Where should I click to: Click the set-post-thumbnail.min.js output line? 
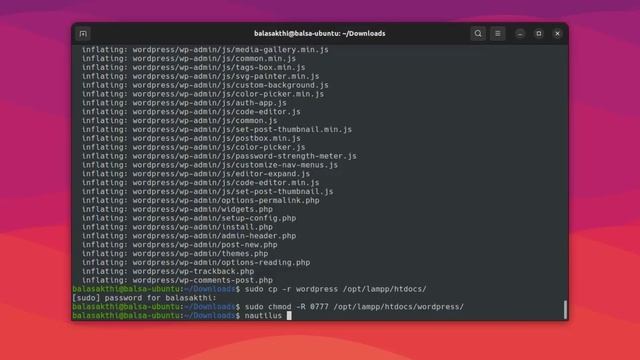(x=217, y=129)
